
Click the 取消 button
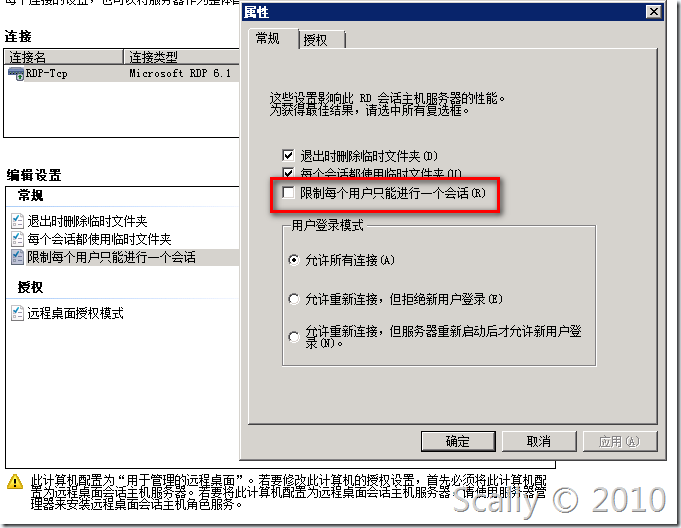pyautogui.click(x=539, y=442)
